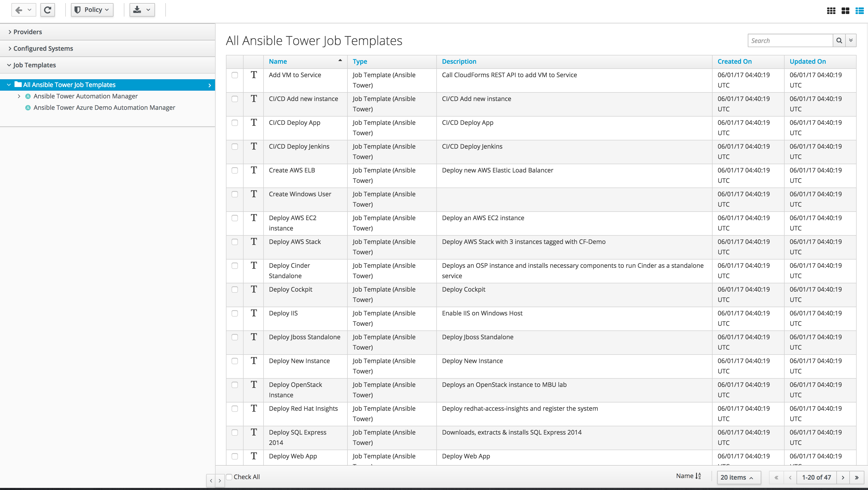Click template icon for Deploy Web App
Viewport: 868px width, 490px height.
[x=254, y=456]
